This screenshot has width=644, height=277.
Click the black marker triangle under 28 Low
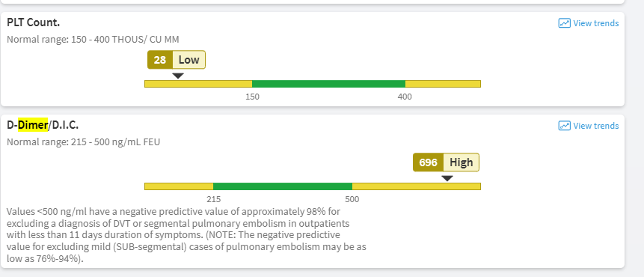[x=178, y=76]
